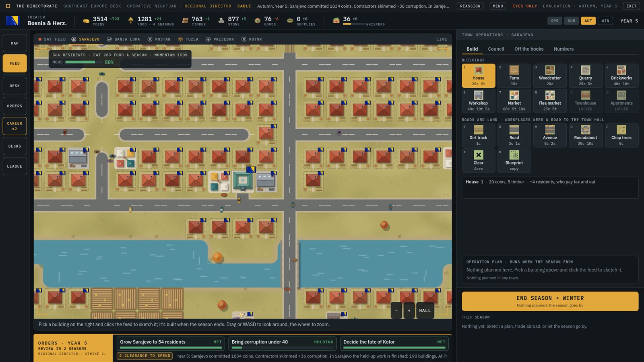This screenshot has width=644, height=362.
Task: Zoom in with the plus button
Action: tap(409, 311)
